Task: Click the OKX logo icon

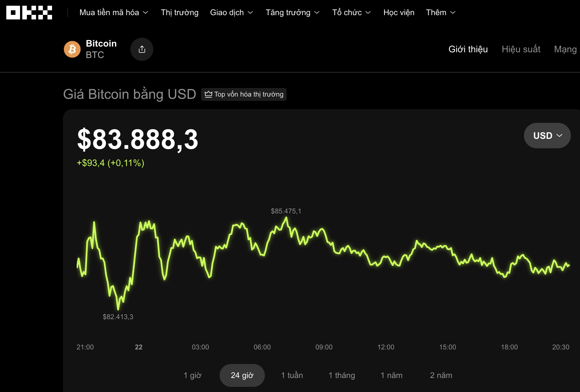Action: [x=29, y=13]
